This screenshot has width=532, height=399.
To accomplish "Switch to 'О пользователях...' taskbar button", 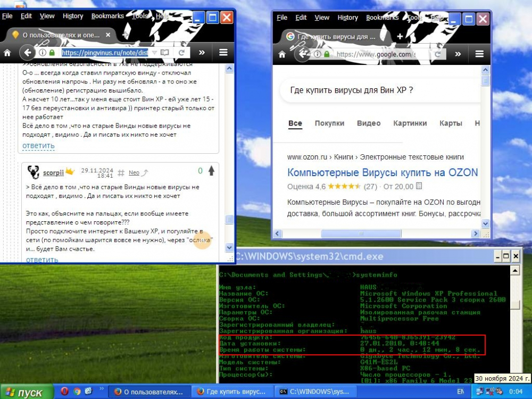I will [x=149, y=392].
